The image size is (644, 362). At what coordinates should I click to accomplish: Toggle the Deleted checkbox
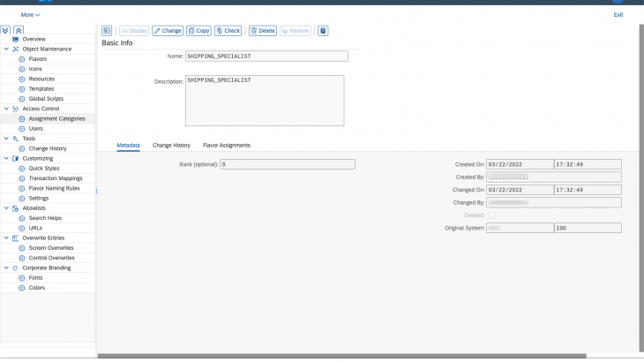[491, 215]
